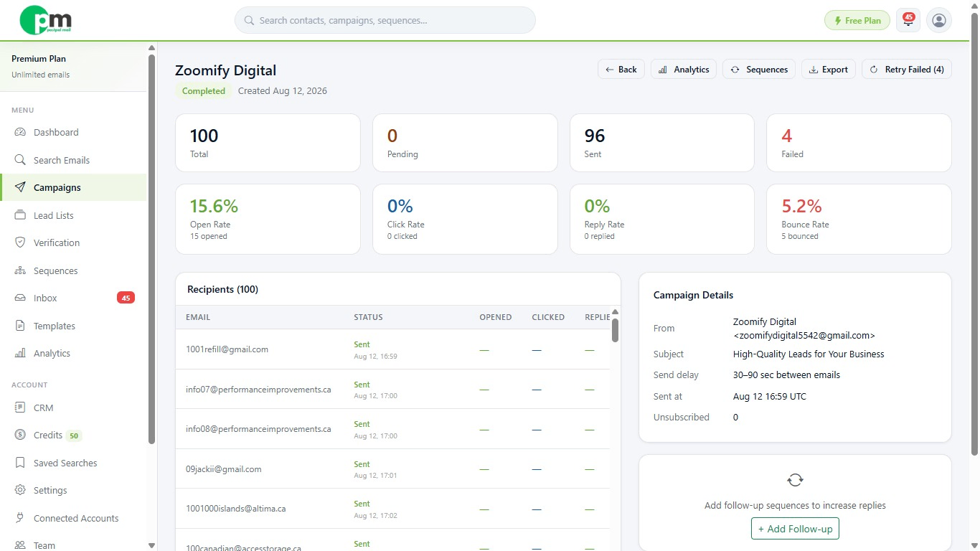The height and width of the screenshot is (551, 980).
Task: Click the Lead Lists stack icon
Action: (20, 215)
